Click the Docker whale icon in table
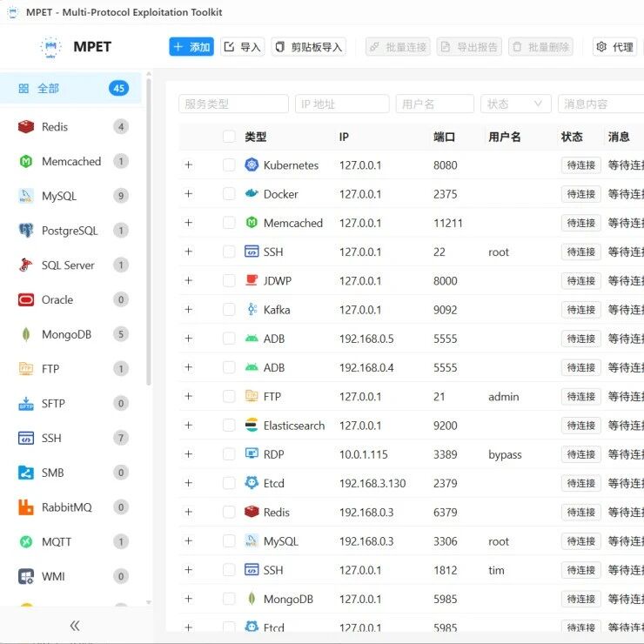 pos(252,193)
